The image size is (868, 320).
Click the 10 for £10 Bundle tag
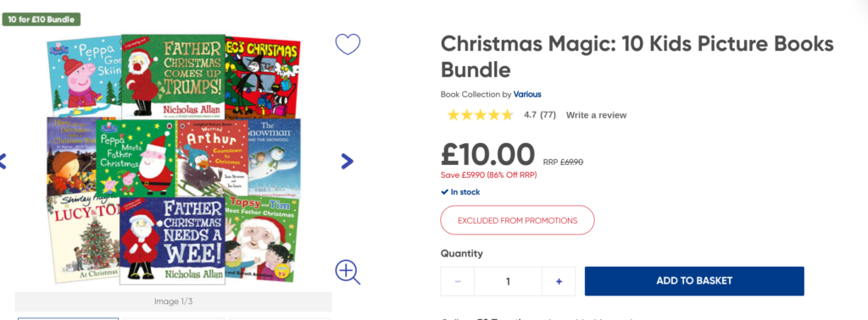(42, 19)
